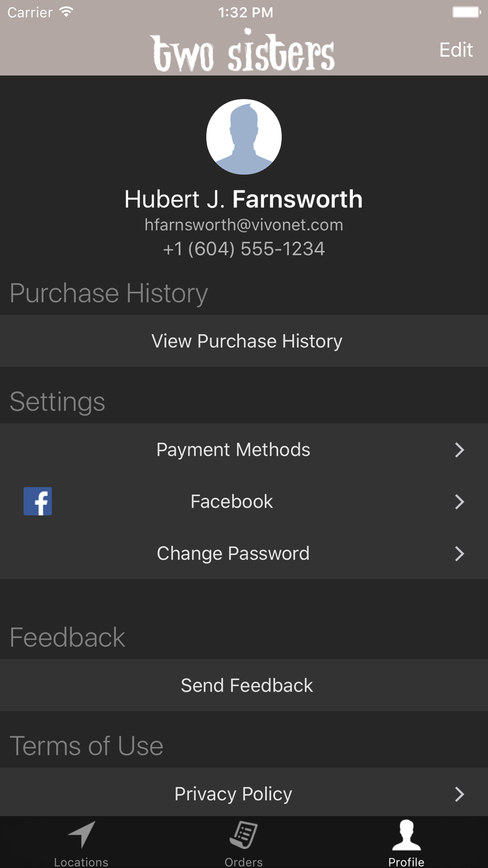
Task: Click the battery indicator icon
Action: pos(466,12)
